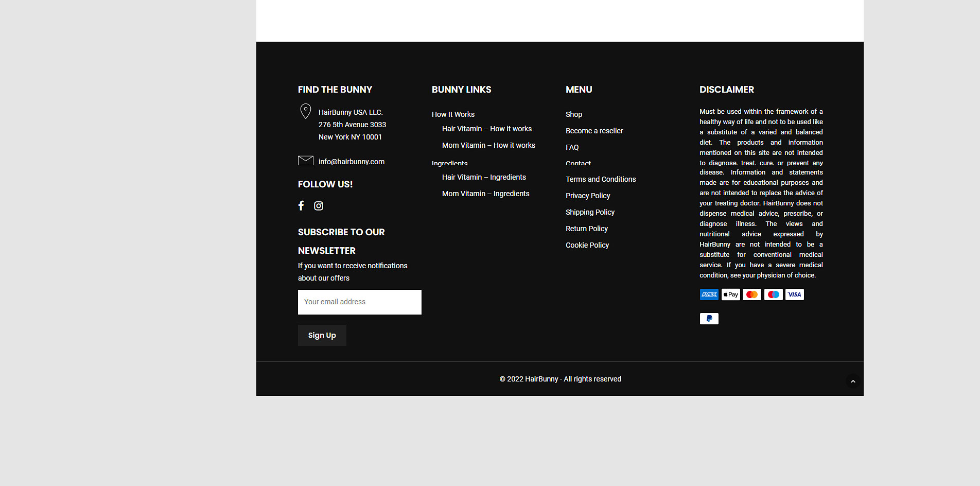The width and height of the screenshot is (980, 486).
Task: Click the American Express payment icon
Action: pos(709,294)
